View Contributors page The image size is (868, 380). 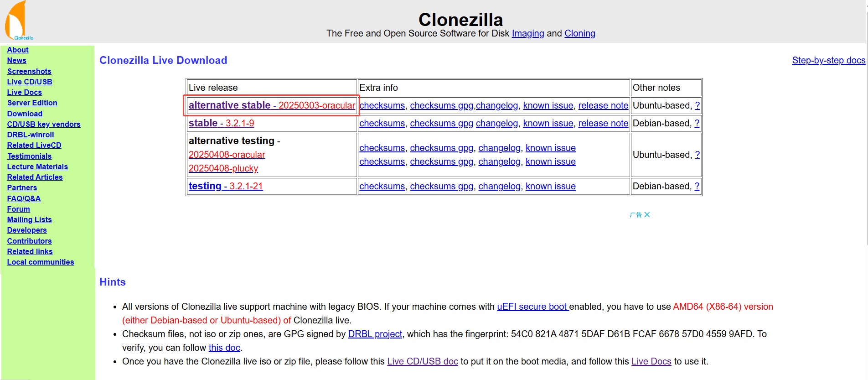(x=30, y=241)
